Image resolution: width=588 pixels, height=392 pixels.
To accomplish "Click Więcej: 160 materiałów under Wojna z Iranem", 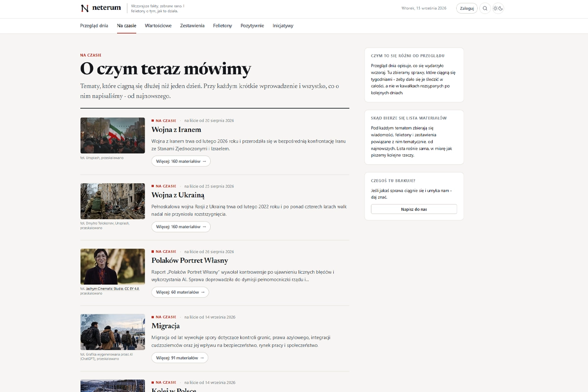I will [181, 161].
